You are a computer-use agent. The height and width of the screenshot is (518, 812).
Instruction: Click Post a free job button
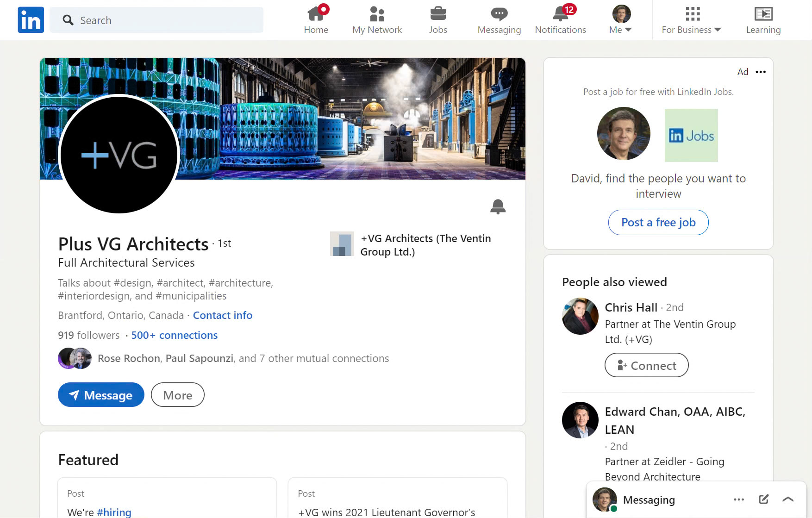coord(658,222)
